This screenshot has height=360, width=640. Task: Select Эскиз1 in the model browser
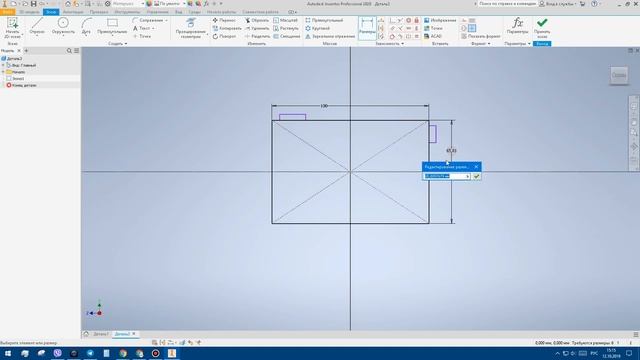[18, 78]
